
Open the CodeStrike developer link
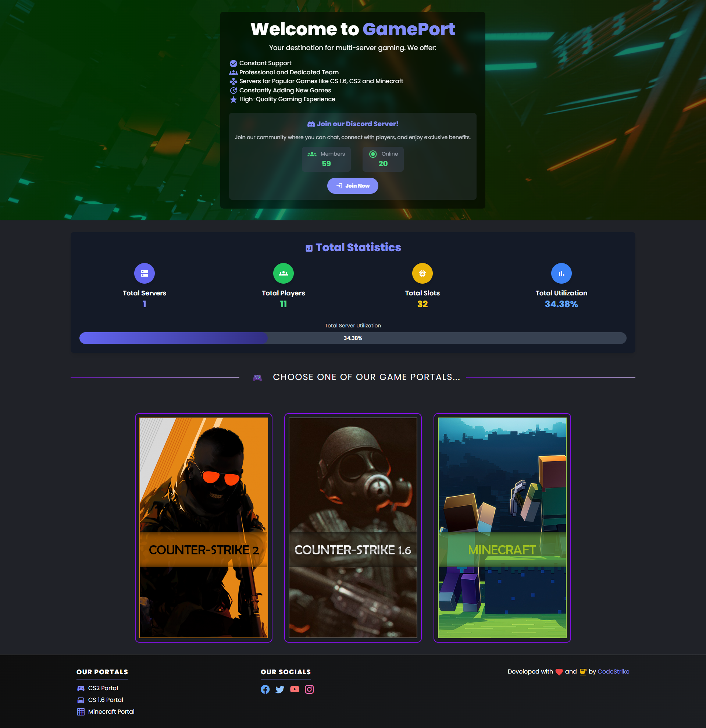(x=613, y=672)
